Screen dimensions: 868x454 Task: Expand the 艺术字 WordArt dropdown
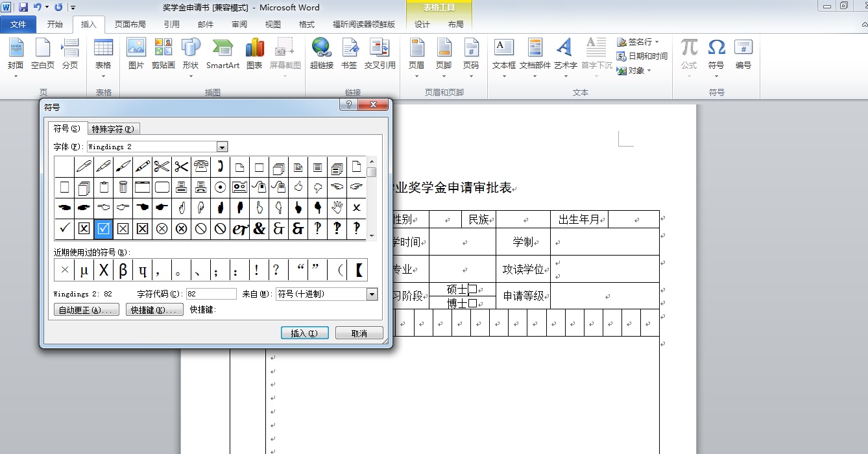pos(565,77)
